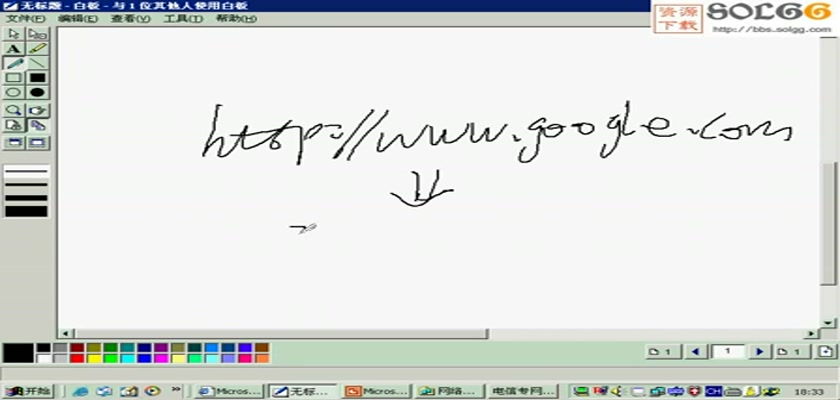Launch Outlook Express from quick launch
This screenshot has width=840, height=400.
[104, 391]
